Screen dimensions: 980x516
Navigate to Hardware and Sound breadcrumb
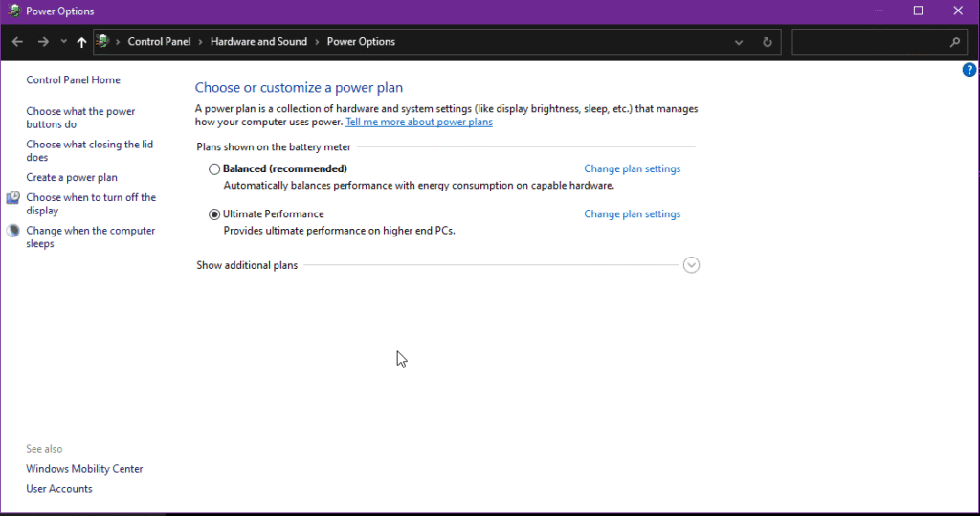tap(258, 42)
